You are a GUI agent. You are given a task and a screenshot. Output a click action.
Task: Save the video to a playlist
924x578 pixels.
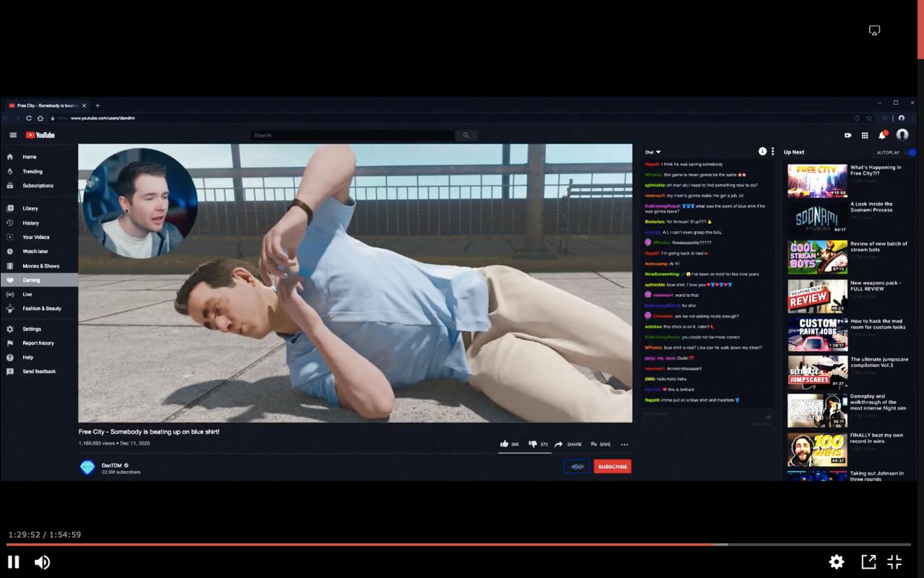tap(601, 444)
